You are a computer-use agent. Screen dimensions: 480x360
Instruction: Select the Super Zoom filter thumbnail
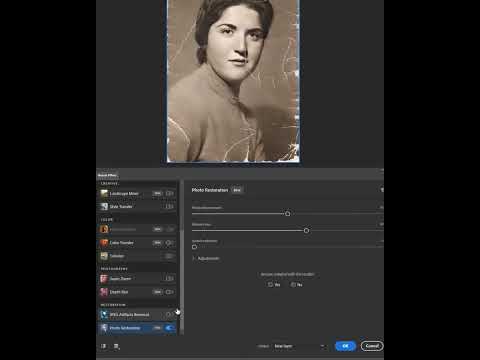tap(104, 279)
